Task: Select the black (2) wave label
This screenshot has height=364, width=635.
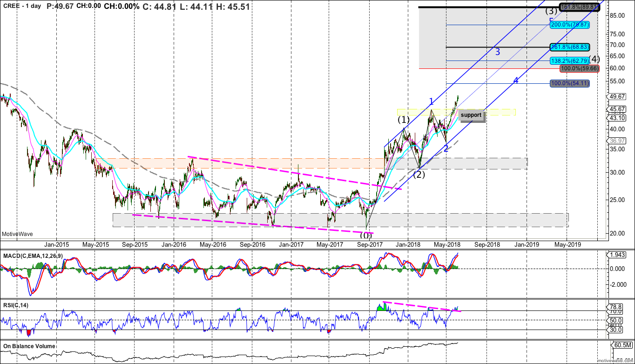Action: pos(419,175)
